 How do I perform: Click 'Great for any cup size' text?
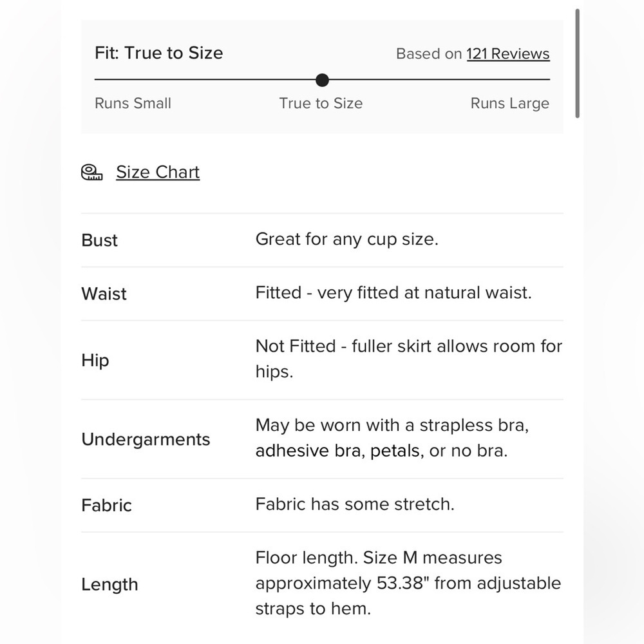click(x=347, y=240)
